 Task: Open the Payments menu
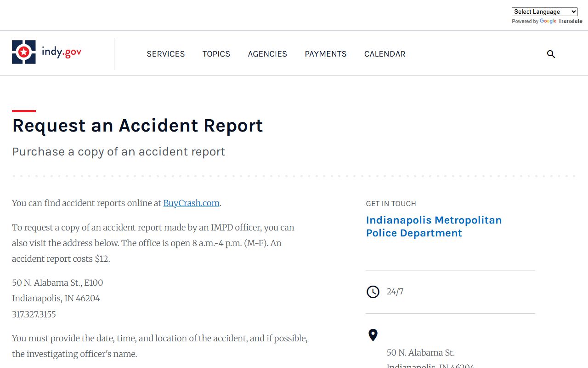click(x=326, y=54)
